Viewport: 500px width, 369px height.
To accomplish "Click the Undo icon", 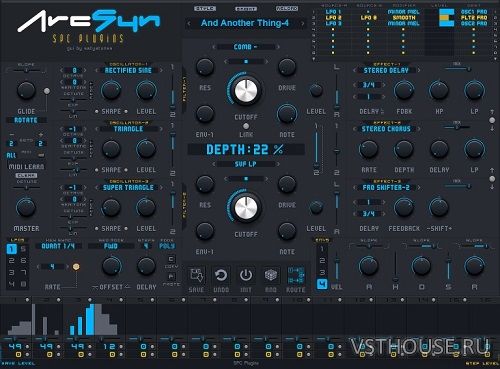I will click(221, 275).
